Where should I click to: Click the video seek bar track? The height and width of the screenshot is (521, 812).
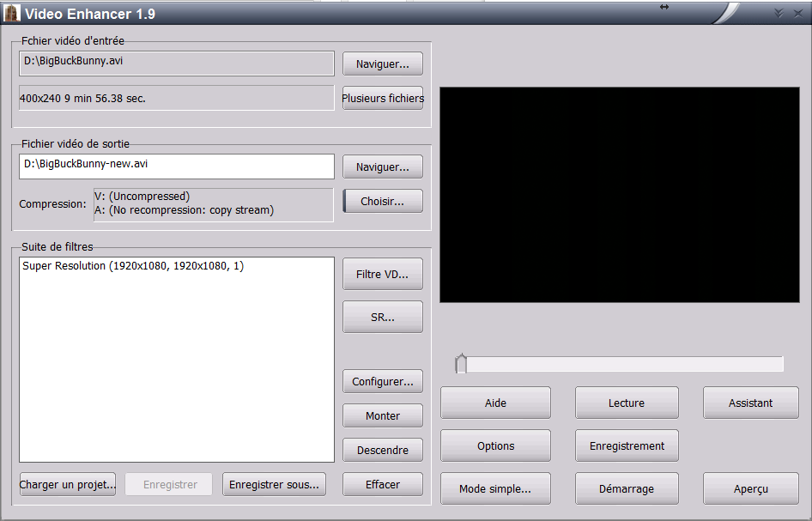click(620, 364)
